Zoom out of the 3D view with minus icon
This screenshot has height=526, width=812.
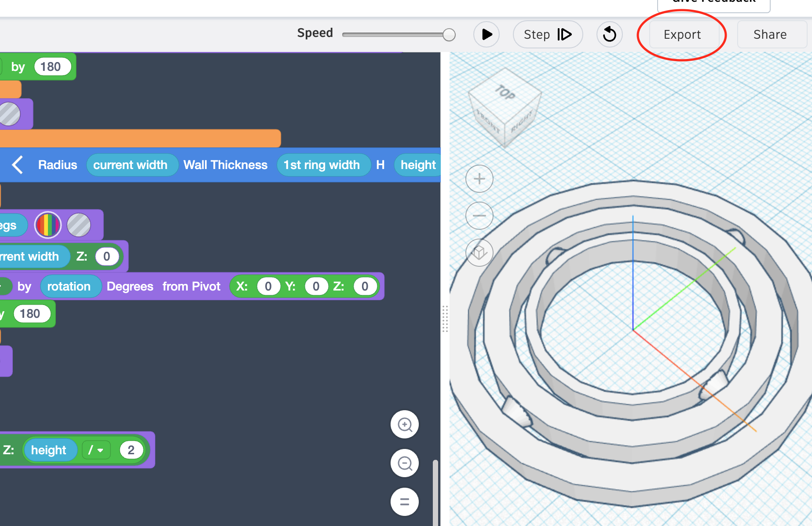point(479,216)
